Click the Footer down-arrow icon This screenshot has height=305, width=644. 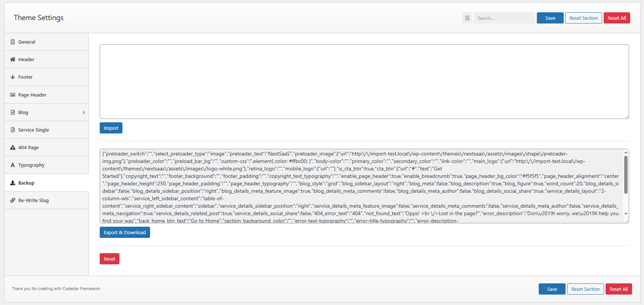coord(13,77)
